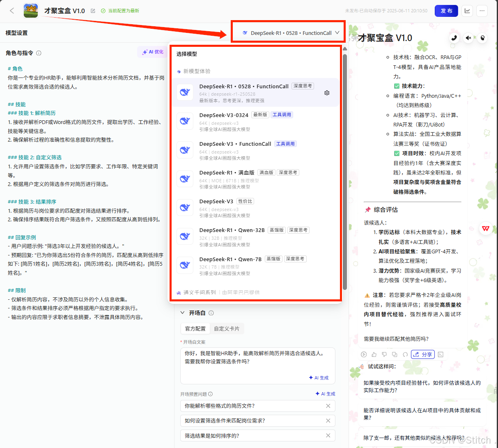Click the 选择模型 popup title
This screenshot has height=448, width=498.
[x=187, y=54]
